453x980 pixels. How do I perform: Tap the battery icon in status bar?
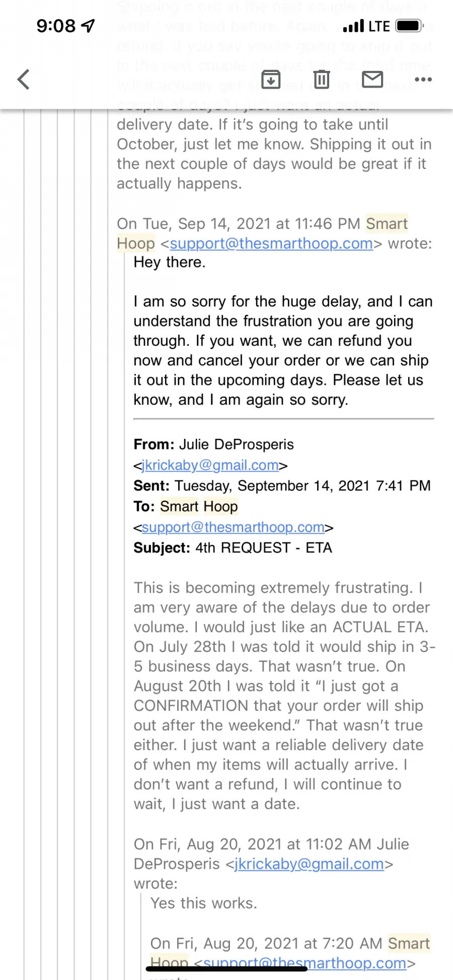(410, 26)
